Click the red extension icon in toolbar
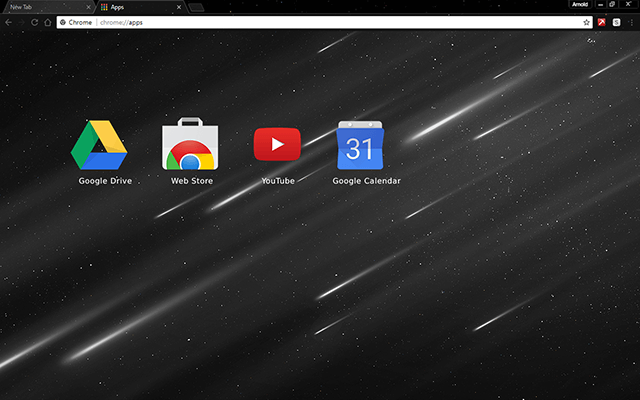Viewport: 640px width, 400px height. point(601,22)
